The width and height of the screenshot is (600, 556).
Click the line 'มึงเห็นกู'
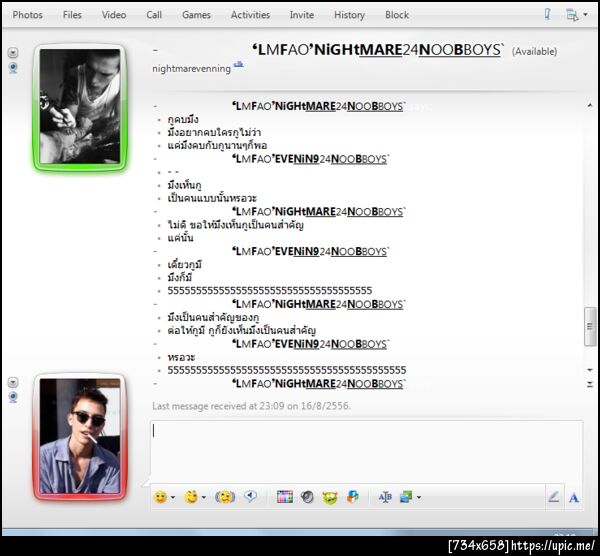tap(184, 186)
